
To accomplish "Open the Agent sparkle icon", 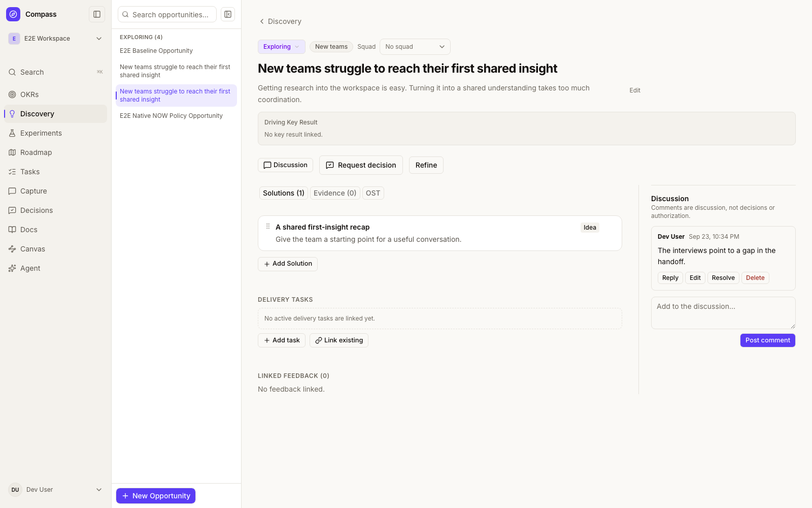I will coord(12,268).
